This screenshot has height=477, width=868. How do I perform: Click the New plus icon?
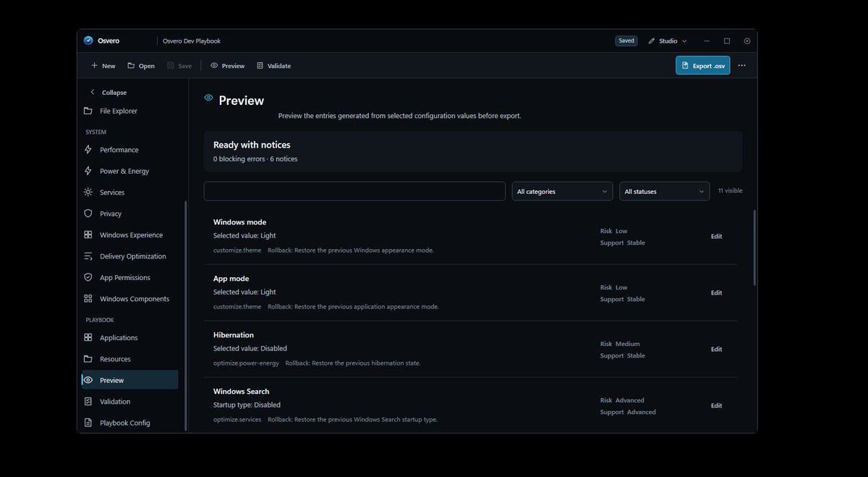coord(94,66)
